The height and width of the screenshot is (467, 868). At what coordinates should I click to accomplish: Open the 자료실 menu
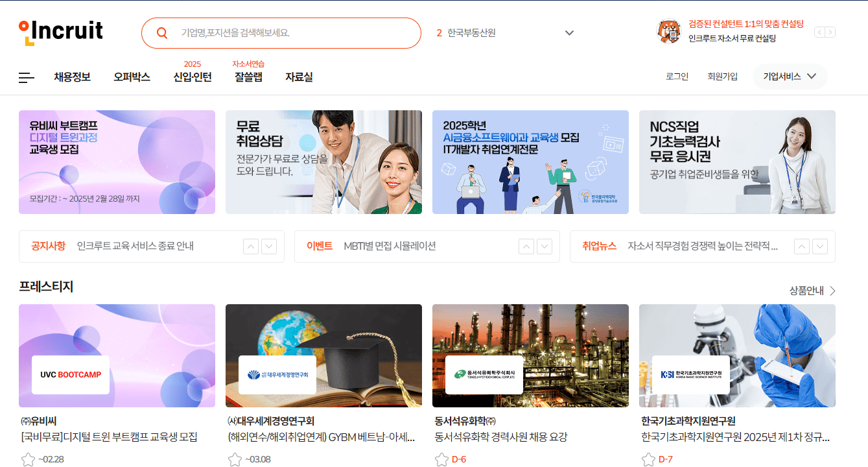[299, 77]
